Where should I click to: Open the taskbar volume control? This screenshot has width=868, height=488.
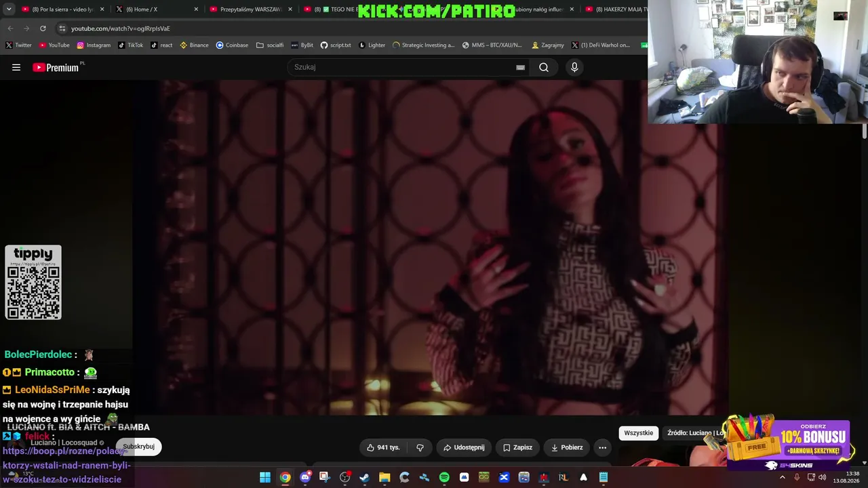point(822,477)
